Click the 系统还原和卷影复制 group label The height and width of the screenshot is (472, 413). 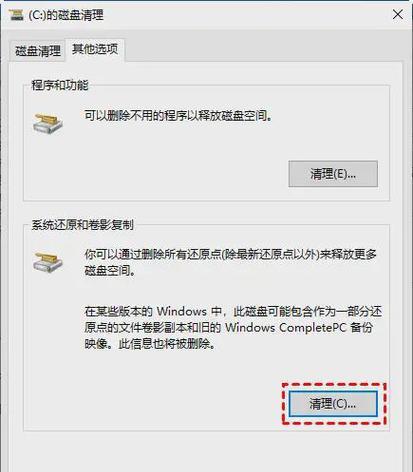[82, 225]
